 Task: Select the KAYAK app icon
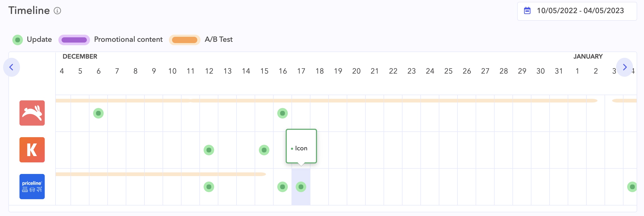click(x=32, y=150)
